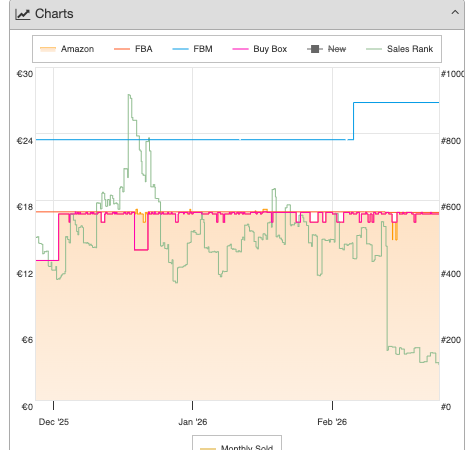Click the #600 rank axis label

click(451, 207)
